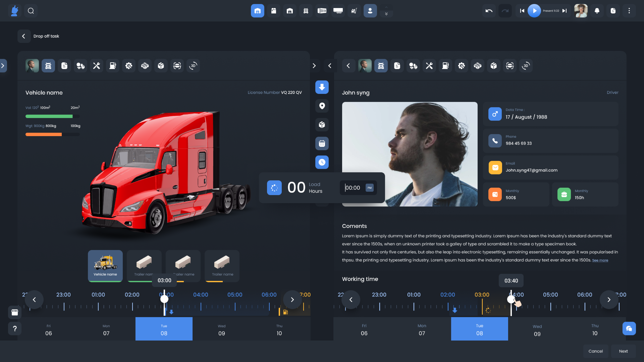
Task: Toggle the PM indicator in time field
Action: pos(369,188)
